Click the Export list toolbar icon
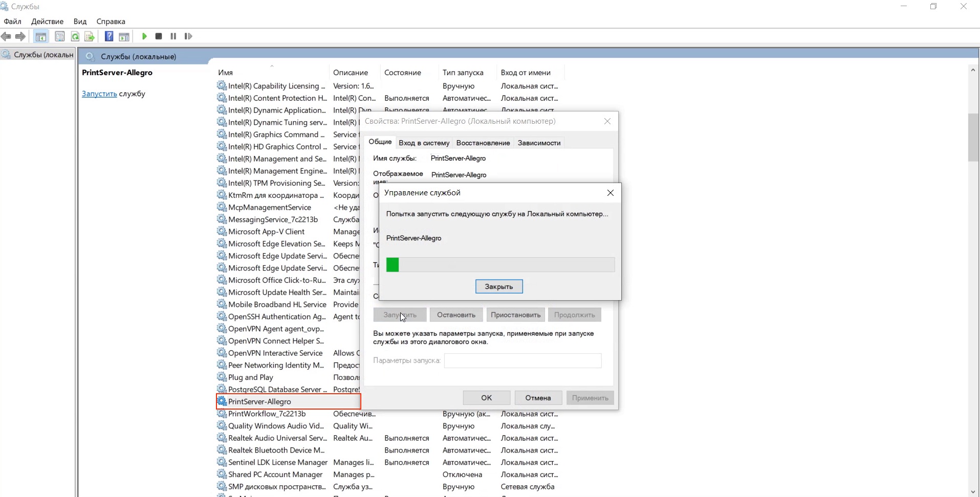980x497 pixels. coord(90,36)
